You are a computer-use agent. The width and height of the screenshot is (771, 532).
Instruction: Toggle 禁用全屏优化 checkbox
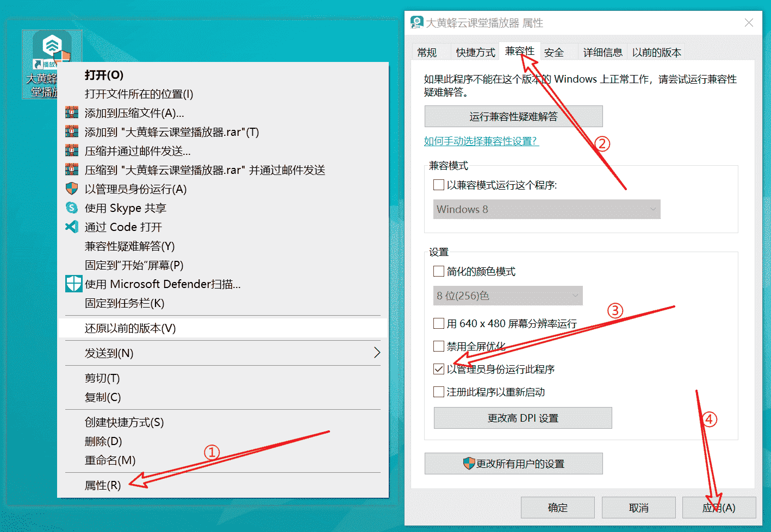click(x=439, y=346)
